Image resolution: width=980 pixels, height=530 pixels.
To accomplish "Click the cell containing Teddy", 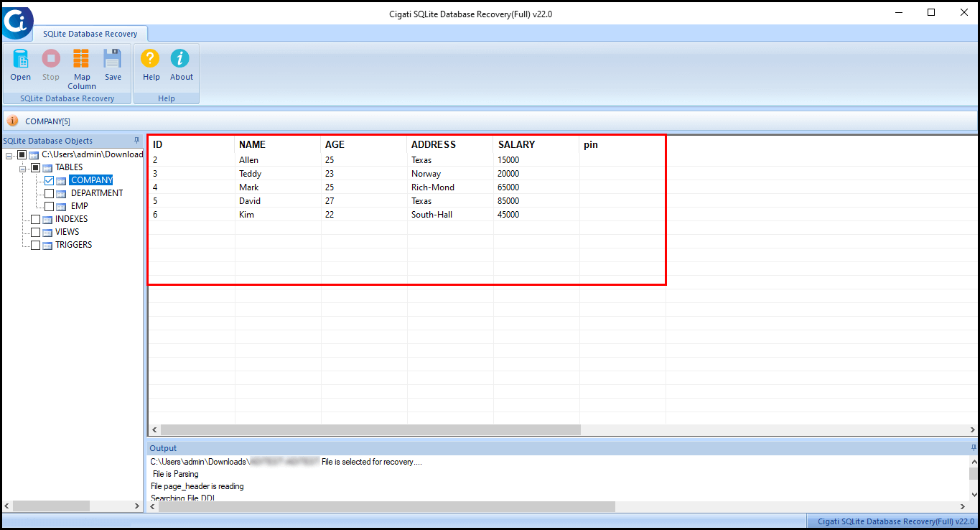I will (x=278, y=174).
